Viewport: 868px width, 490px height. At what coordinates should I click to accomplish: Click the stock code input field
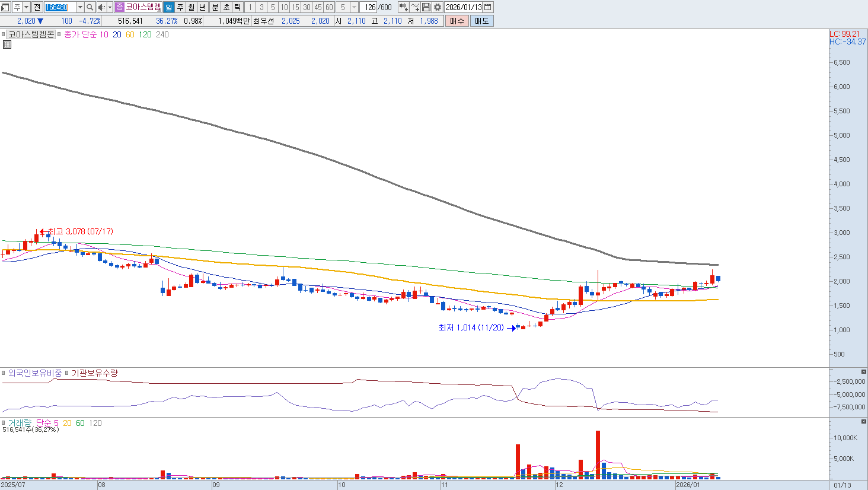pyautogui.click(x=59, y=7)
